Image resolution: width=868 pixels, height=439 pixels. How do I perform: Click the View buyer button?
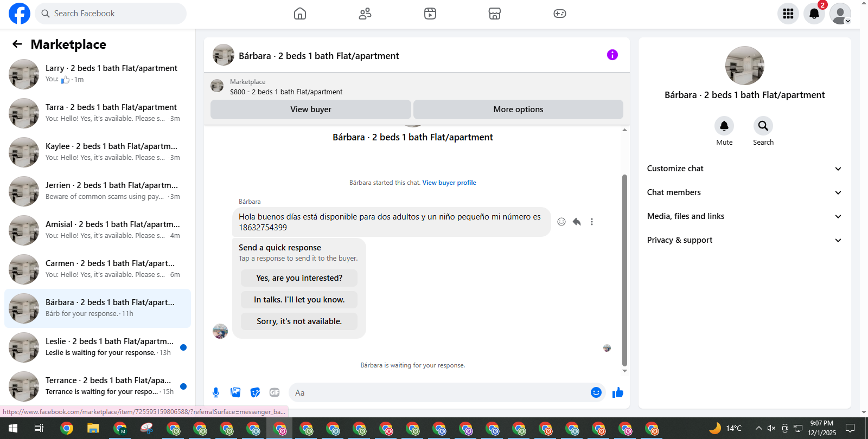pos(311,109)
